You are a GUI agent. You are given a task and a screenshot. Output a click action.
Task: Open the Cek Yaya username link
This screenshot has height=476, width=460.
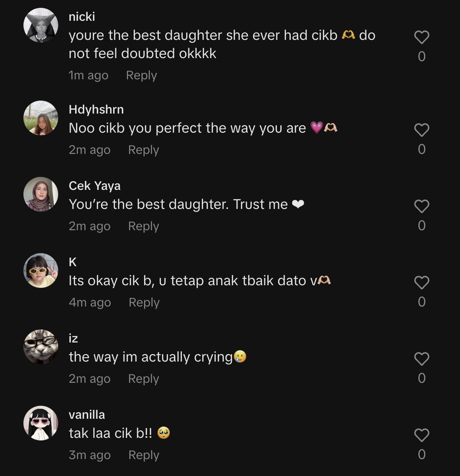click(95, 186)
